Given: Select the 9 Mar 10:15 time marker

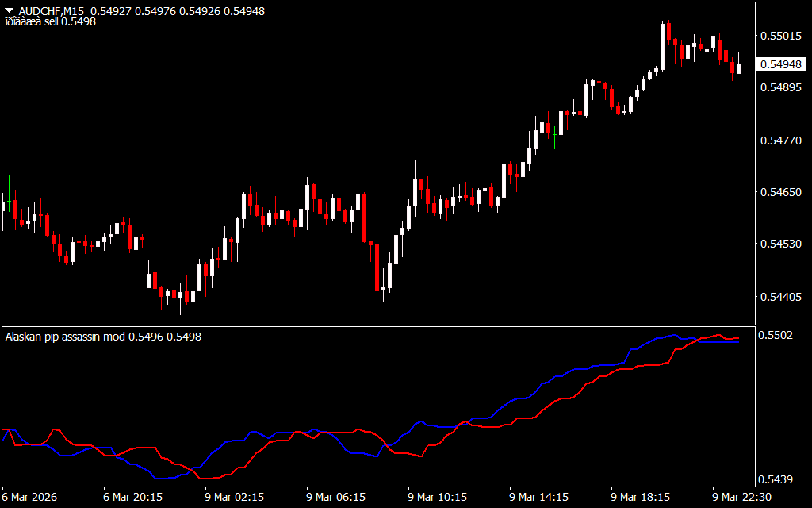Looking at the screenshot, I should 438,498.
